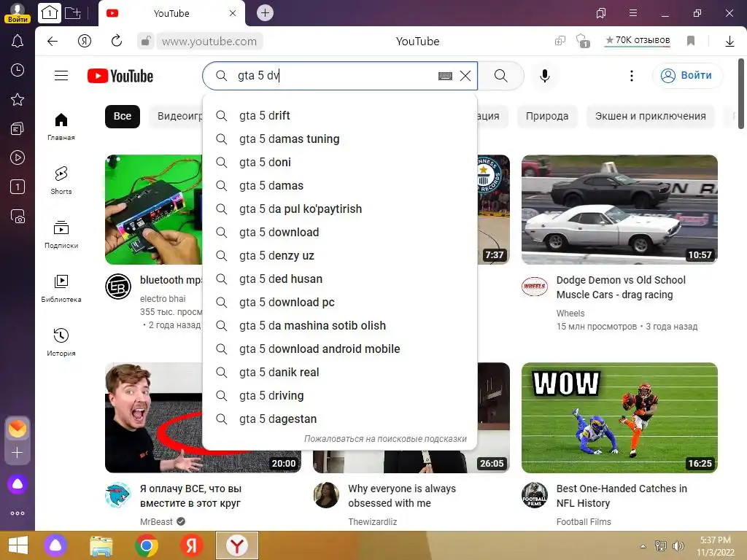This screenshot has height=560, width=747.
Task: Open Dodge Demon drag racing video thumbnail
Action: click(x=619, y=209)
